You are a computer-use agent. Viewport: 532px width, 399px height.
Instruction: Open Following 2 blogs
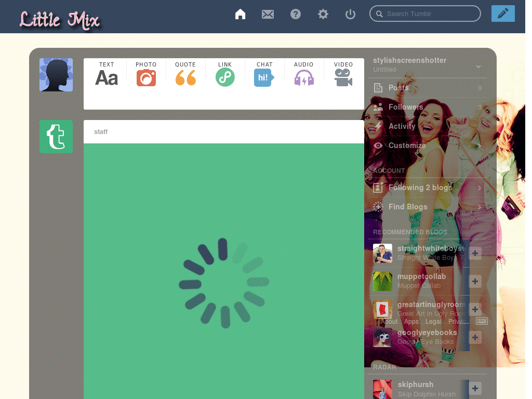pos(428,188)
